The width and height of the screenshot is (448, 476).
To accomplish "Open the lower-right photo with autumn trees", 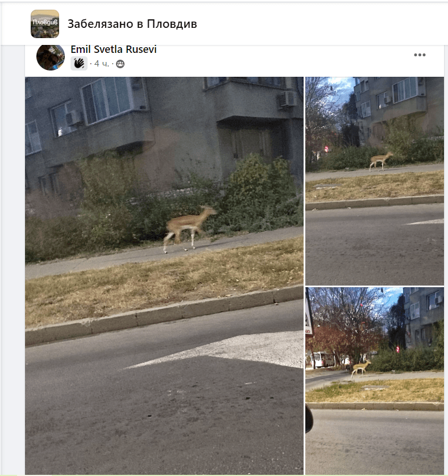I will [x=375, y=380].
